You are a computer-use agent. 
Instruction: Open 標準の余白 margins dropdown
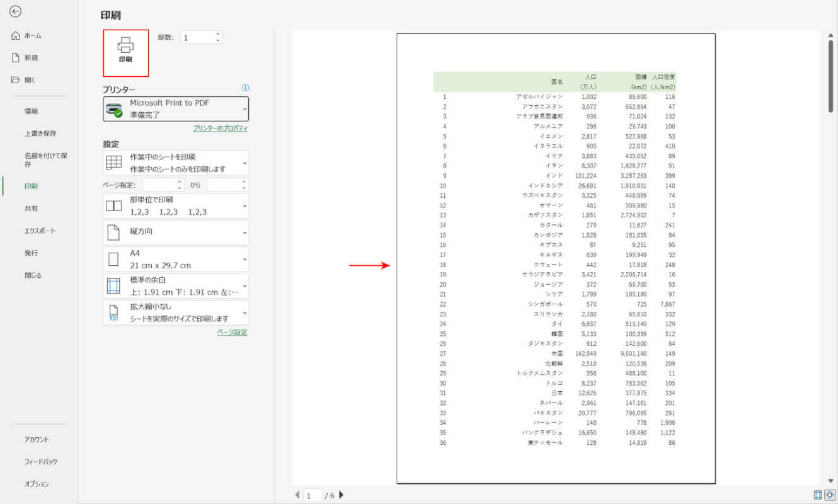176,286
